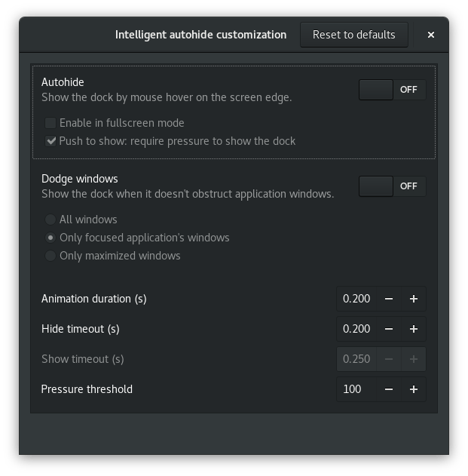The height and width of the screenshot is (476, 468).
Task: Click the Autohide heading label
Action: 63,82
